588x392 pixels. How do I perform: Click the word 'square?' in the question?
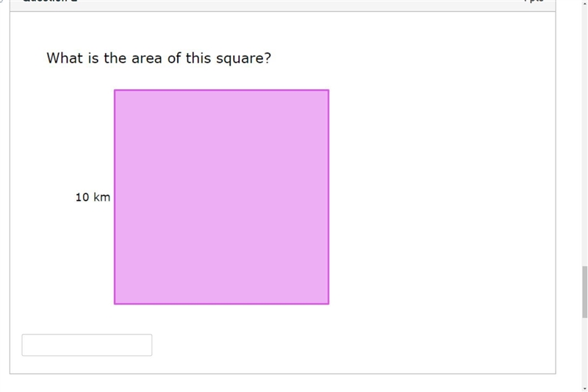pyautogui.click(x=243, y=60)
